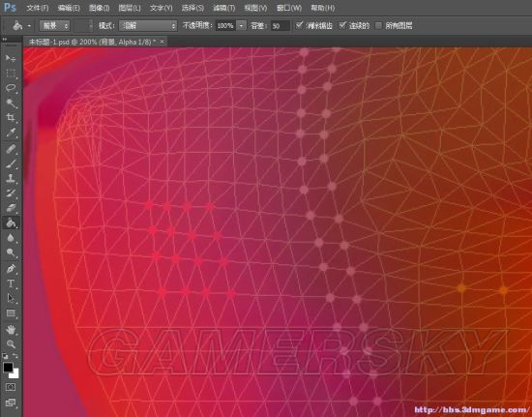The height and width of the screenshot is (417, 532).
Task: Toggle the anti-alias checkbox
Action: tap(299, 25)
